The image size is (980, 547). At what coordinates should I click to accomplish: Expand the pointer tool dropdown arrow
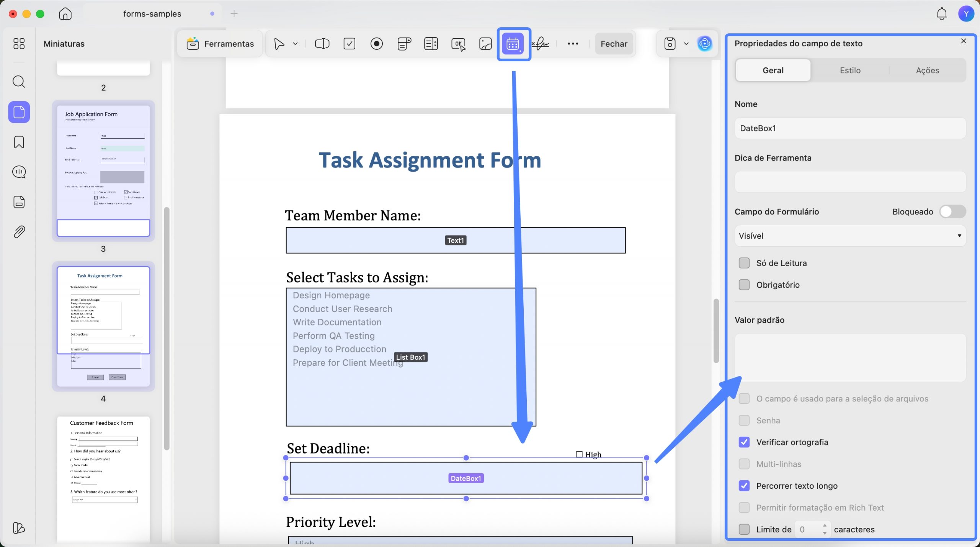point(295,44)
